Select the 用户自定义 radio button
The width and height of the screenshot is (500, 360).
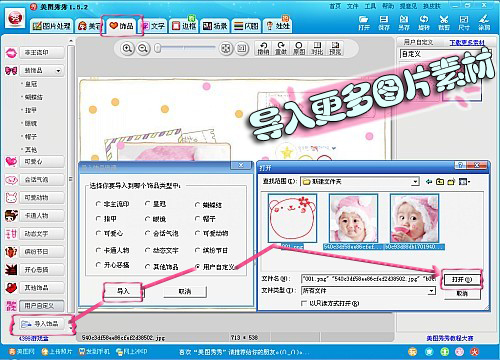point(197,267)
